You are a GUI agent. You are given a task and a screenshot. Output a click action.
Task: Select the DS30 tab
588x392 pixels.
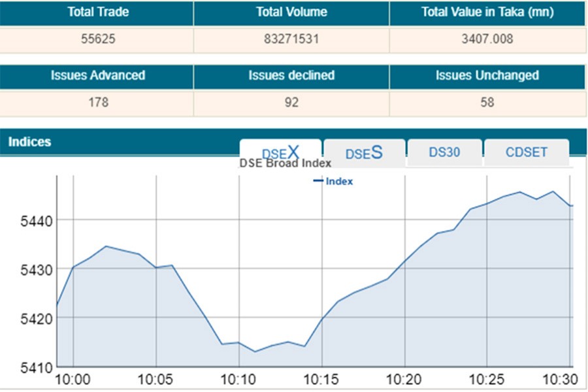click(x=444, y=152)
